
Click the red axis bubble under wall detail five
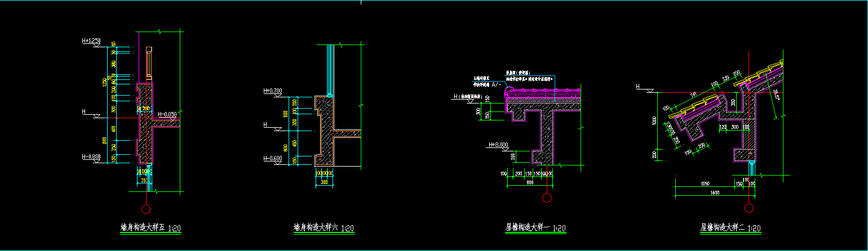pos(146,209)
